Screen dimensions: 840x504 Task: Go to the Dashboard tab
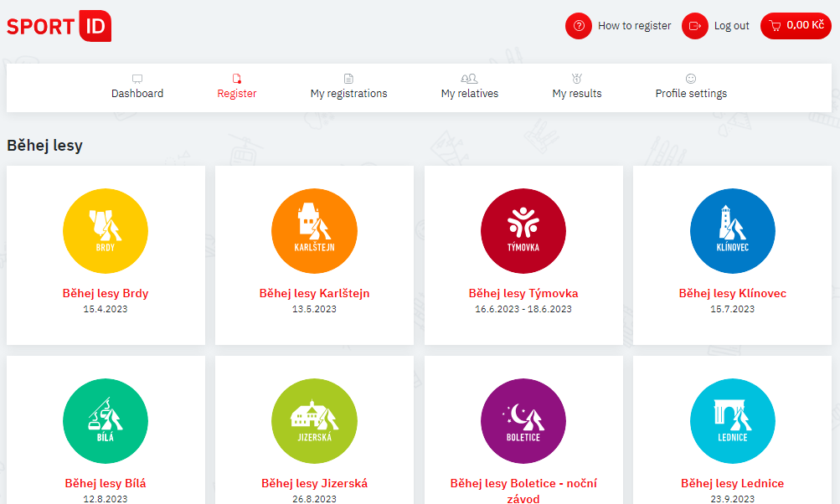[137, 93]
